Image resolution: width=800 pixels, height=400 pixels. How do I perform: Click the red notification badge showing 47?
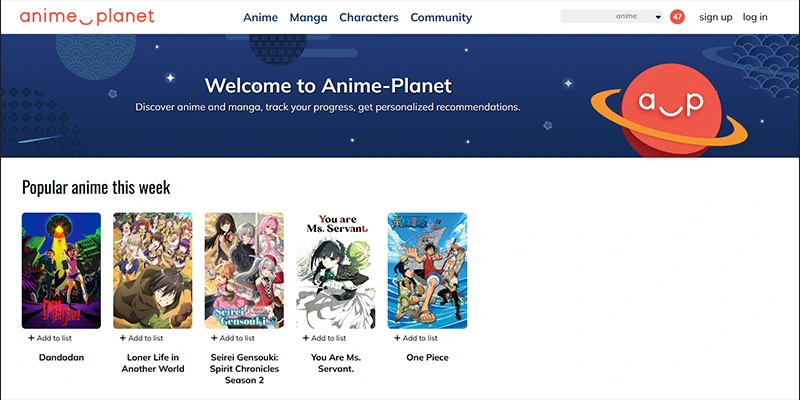(677, 17)
